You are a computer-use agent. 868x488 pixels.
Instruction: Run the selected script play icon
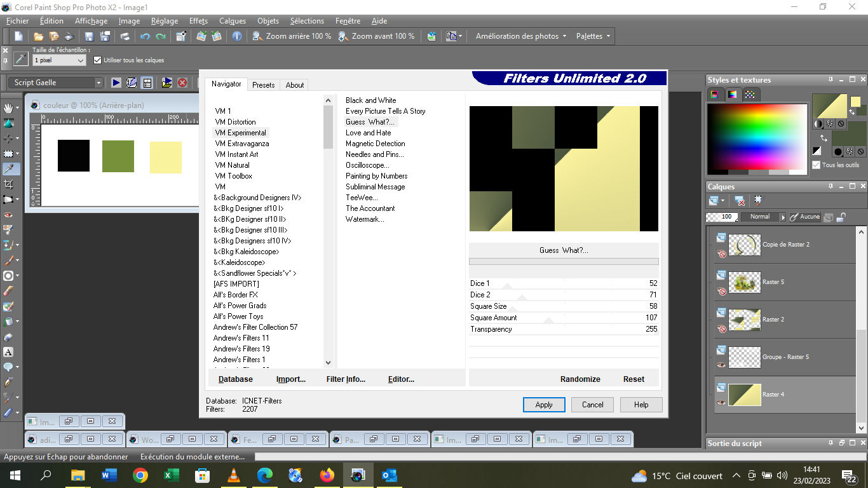[116, 83]
